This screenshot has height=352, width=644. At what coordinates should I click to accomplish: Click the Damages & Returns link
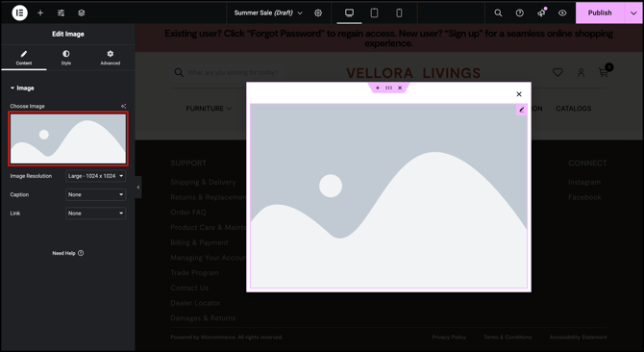[204, 318]
